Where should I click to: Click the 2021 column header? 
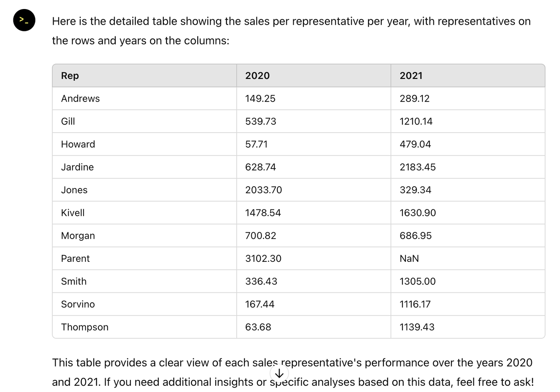point(411,76)
